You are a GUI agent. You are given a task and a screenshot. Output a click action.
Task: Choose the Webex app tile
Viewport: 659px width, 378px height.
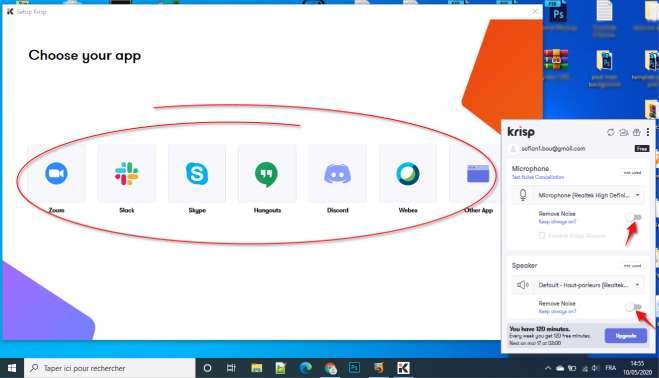coord(408,174)
